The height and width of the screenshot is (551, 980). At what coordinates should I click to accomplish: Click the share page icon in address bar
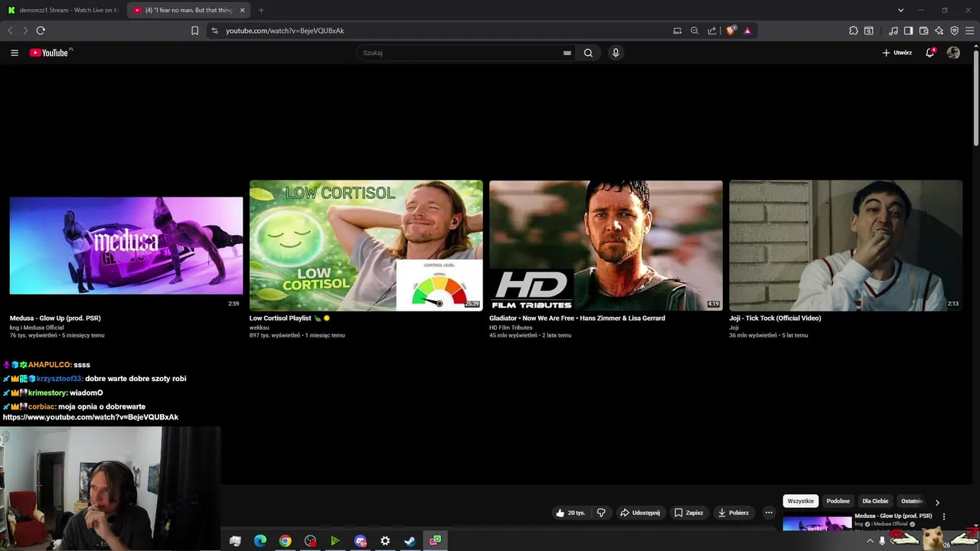point(712,31)
